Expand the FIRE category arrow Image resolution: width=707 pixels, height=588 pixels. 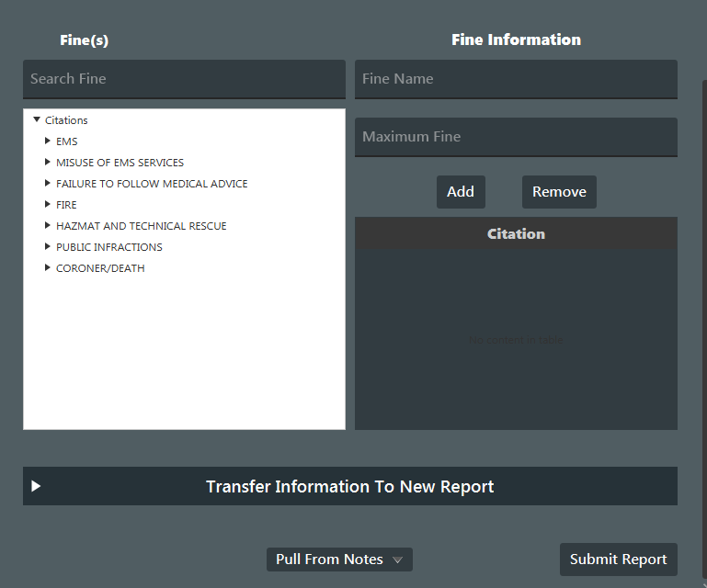[48, 205]
